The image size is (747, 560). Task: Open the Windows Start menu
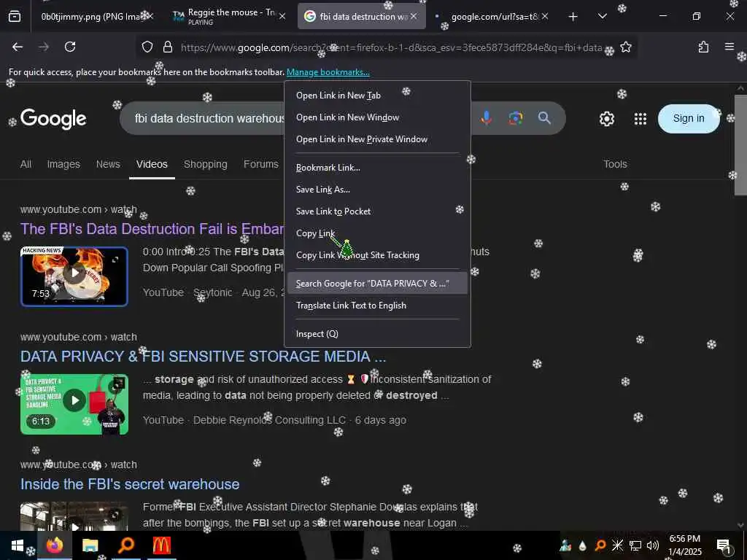point(18,545)
